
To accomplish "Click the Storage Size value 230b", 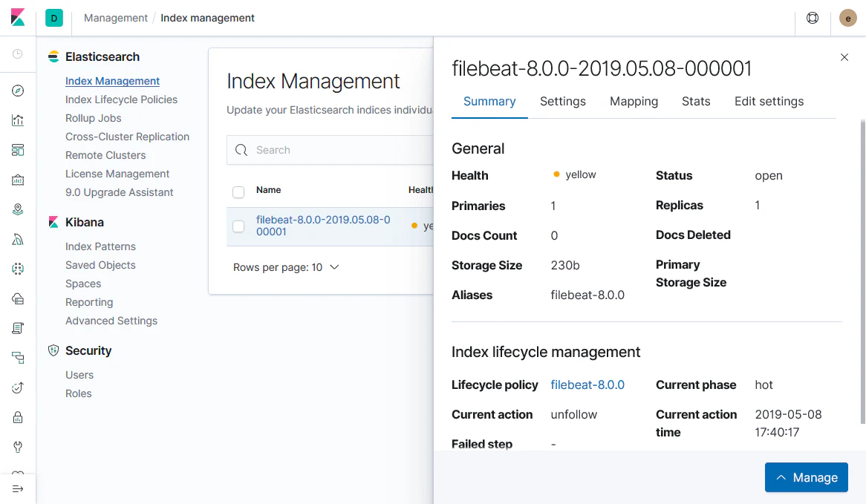I will [x=565, y=266].
